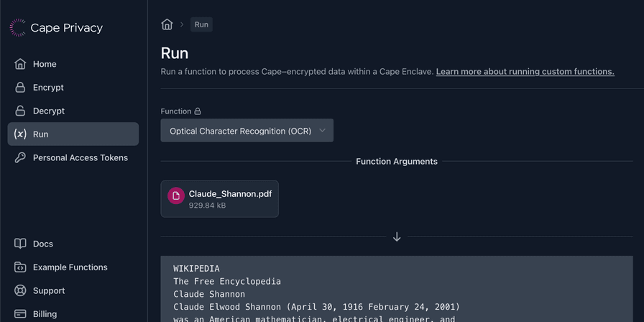This screenshot has height=322, width=644.
Task: Click the Function field label
Action: tap(176, 111)
